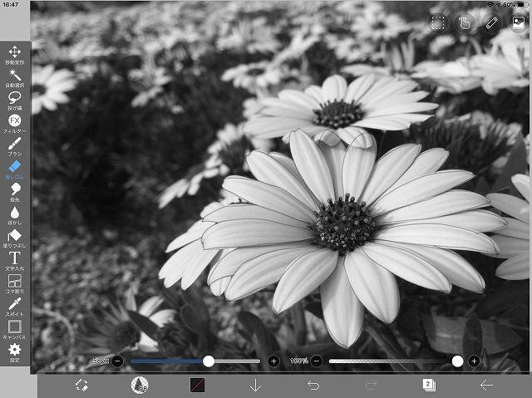Increase opacity with plus button
Image resolution: width=532 pixels, height=398 pixels.
[474, 361]
